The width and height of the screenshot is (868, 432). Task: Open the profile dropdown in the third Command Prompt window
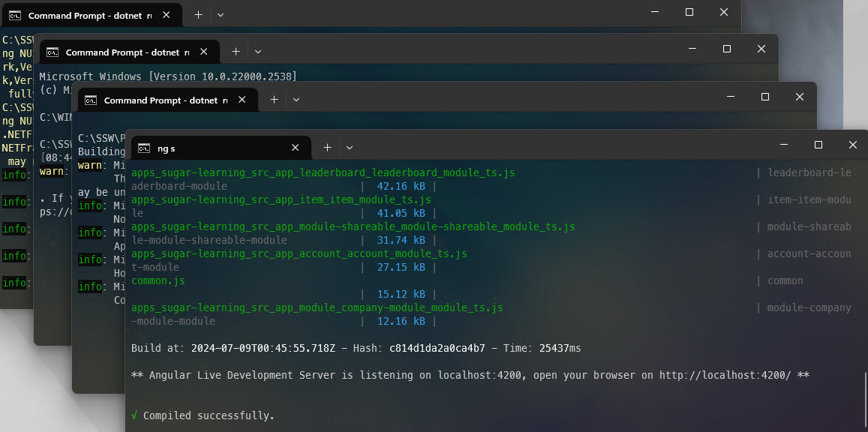pos(296,100)
